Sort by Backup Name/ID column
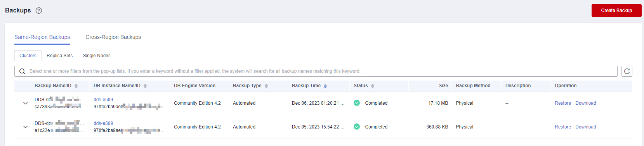Image resolution: width=644 pixels, height=146 pixels. 76,86
